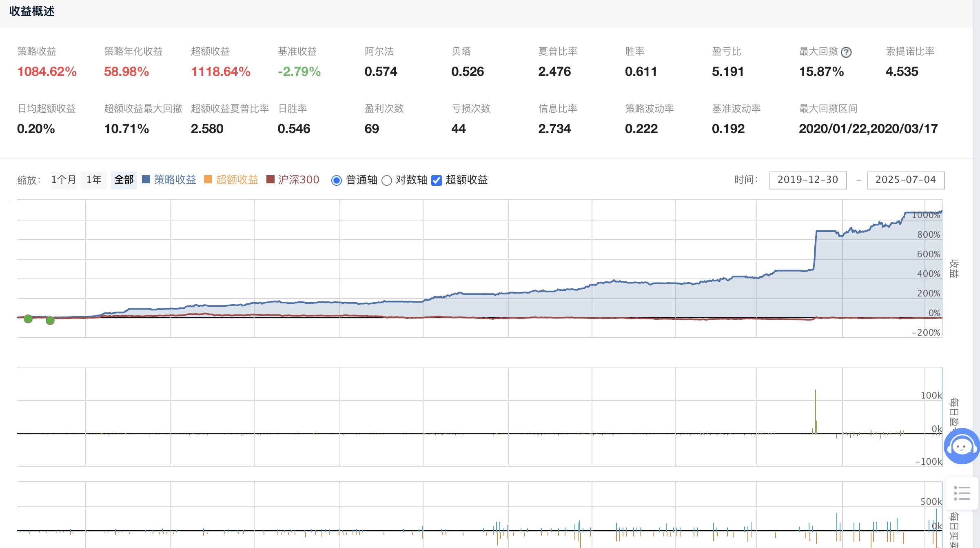Open the list menu icon at right edge
The height and width of the screenshot is (548, 980).
pyautogui.click(x=962, y=493)
